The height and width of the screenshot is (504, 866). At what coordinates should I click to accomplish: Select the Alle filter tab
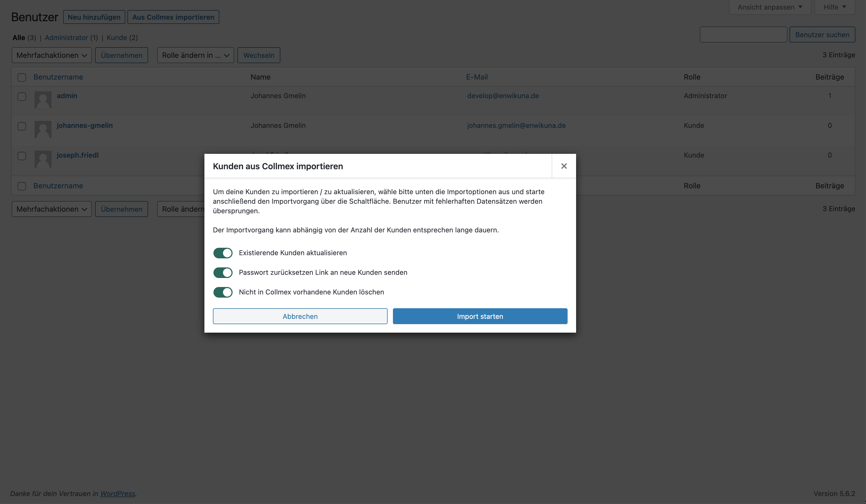pos(19,38)
